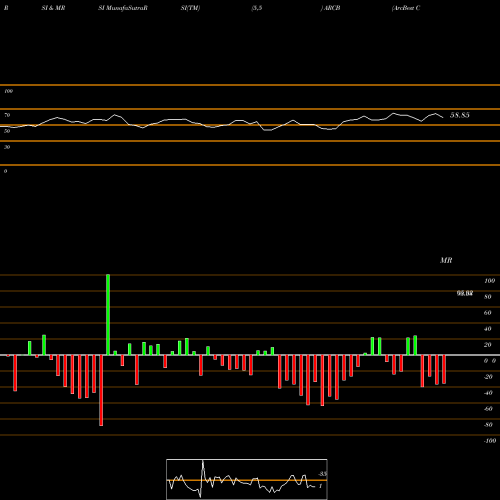Click the 0 label on RSI panel axis

[5, 171]
